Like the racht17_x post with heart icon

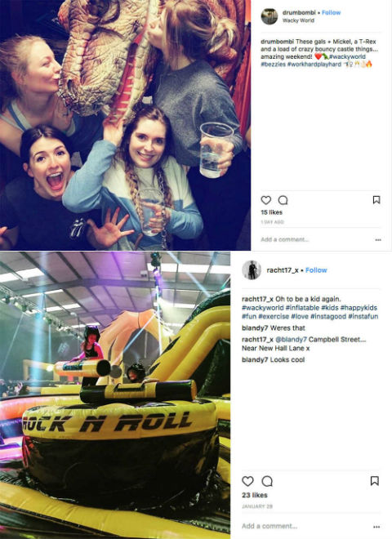coord(247,481)
